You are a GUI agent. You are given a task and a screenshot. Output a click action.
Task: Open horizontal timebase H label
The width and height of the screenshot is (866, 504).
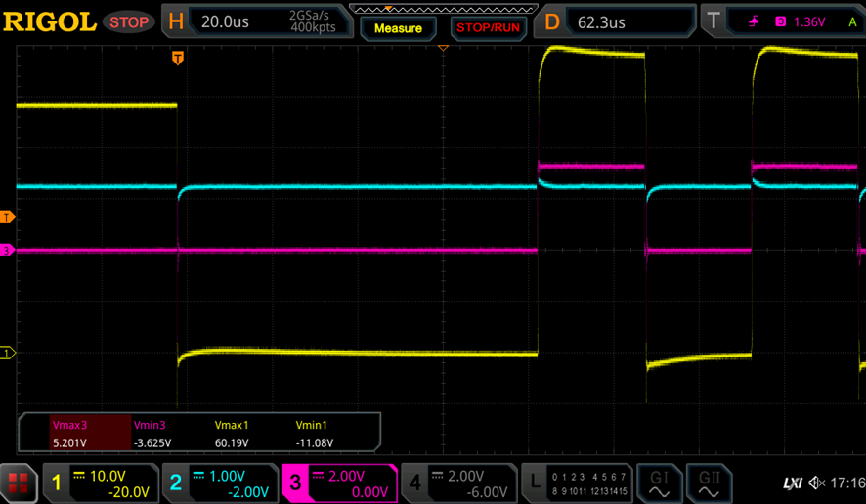click(176, 22)
